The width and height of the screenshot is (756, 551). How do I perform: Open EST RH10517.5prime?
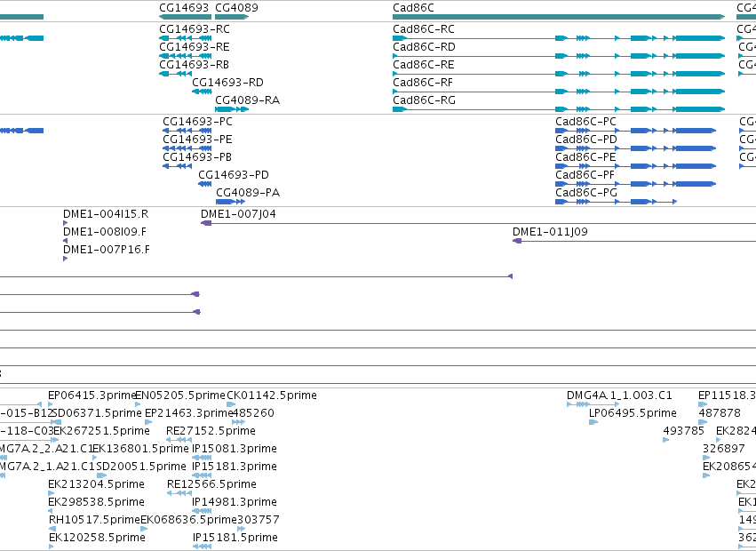94,520
